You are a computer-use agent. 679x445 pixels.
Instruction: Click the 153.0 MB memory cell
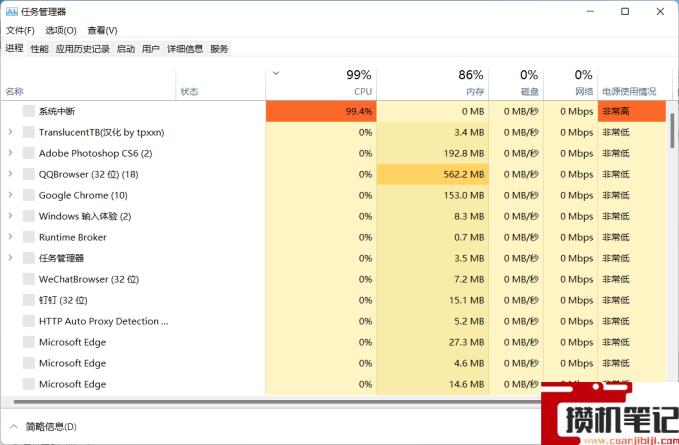coord(433,195)
